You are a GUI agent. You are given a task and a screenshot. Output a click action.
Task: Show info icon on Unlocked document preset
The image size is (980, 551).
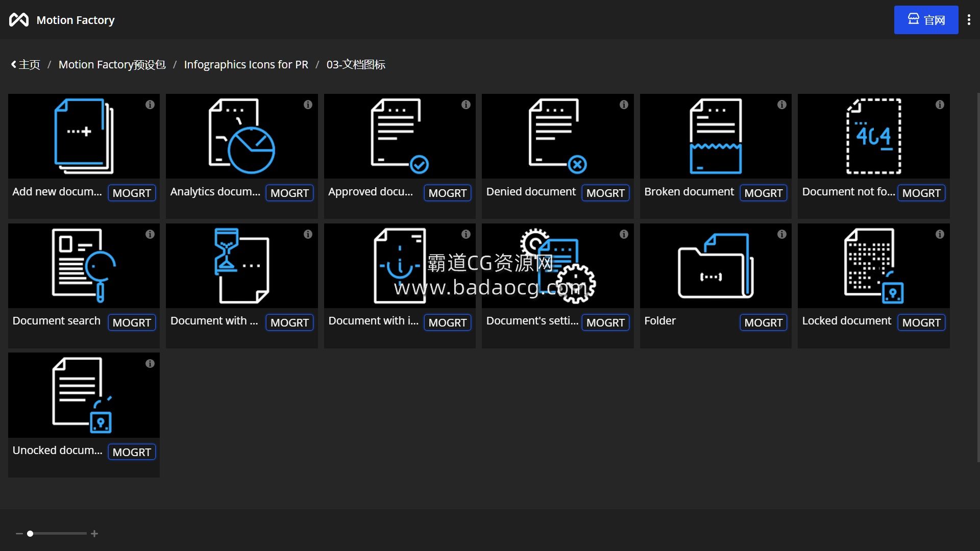150,364
